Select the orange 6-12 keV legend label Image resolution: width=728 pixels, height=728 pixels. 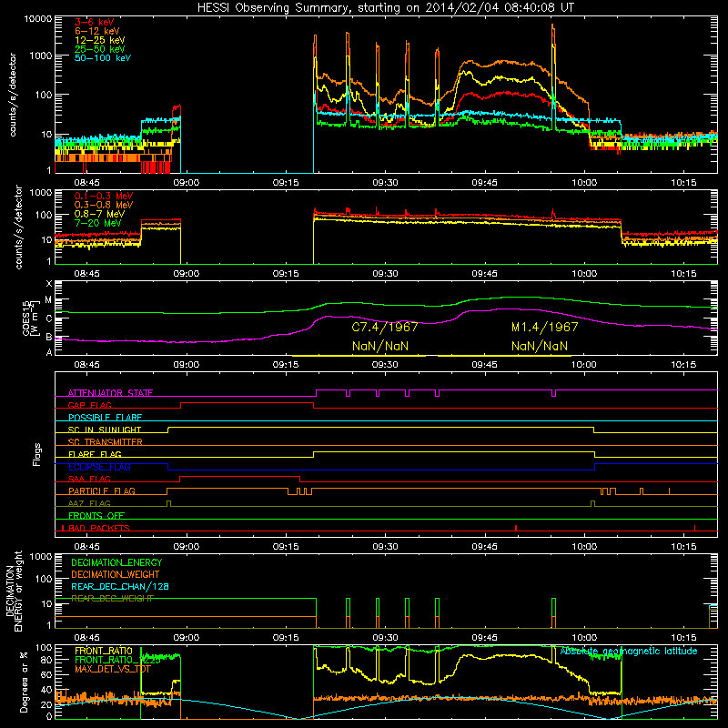[97, 31]
